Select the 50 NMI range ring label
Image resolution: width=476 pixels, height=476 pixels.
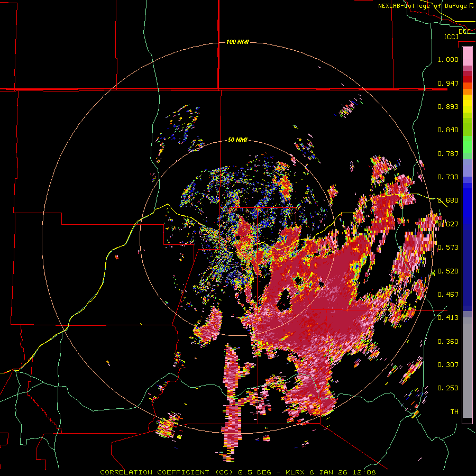237,140
